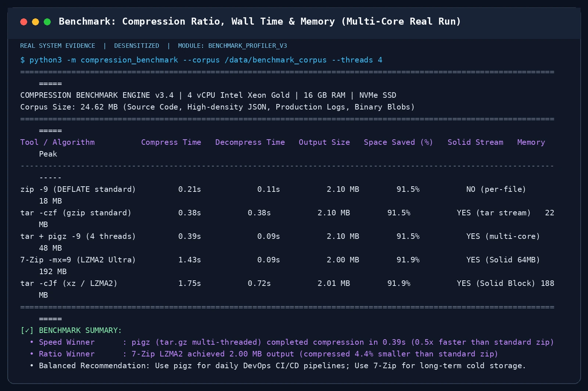The image size is (588, 391).
Task: Click the yellow minimize window button
Action: (36, 22)
